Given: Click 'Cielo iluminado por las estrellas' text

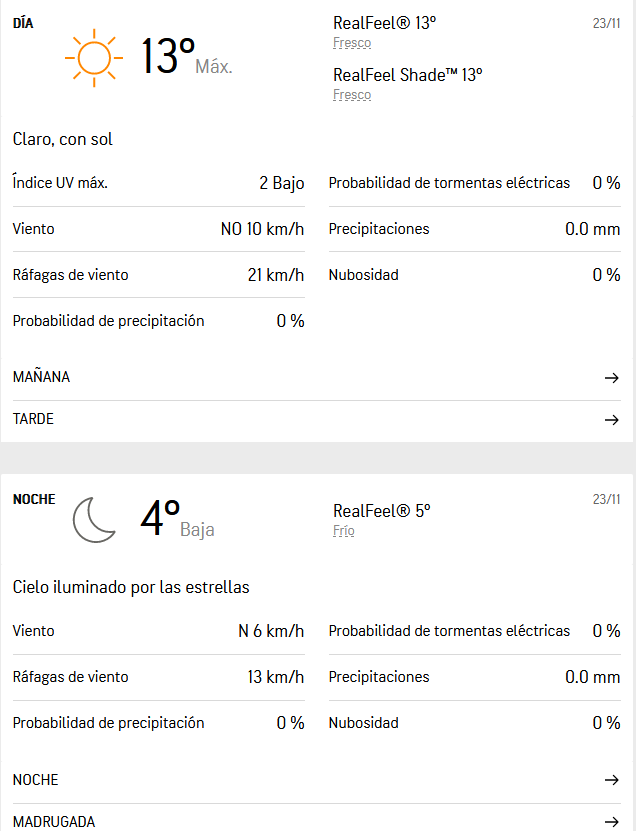Looking at the screenshot, I should click(131, 587).
